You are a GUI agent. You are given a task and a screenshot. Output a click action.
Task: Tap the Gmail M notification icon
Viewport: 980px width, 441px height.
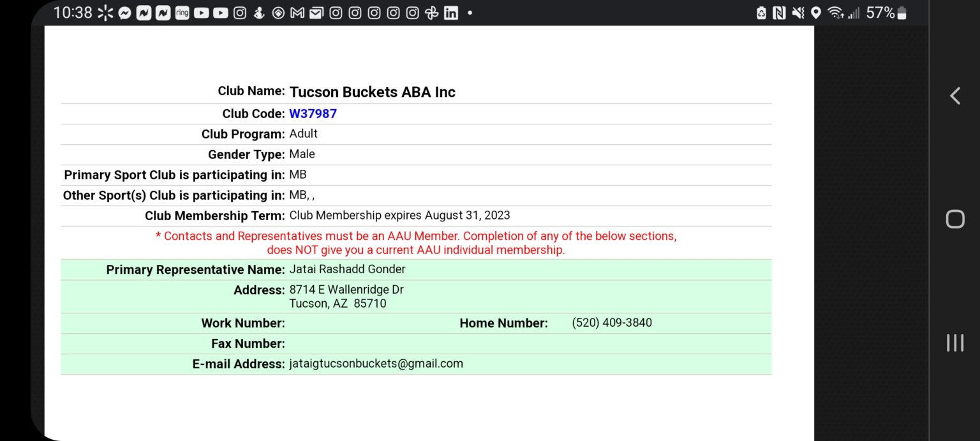click(297, 13)
